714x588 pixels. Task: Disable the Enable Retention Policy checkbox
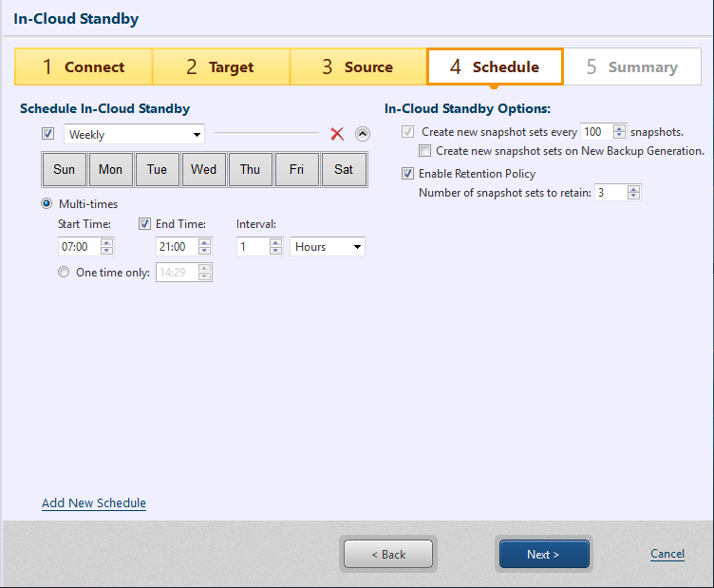coord(408,174)
